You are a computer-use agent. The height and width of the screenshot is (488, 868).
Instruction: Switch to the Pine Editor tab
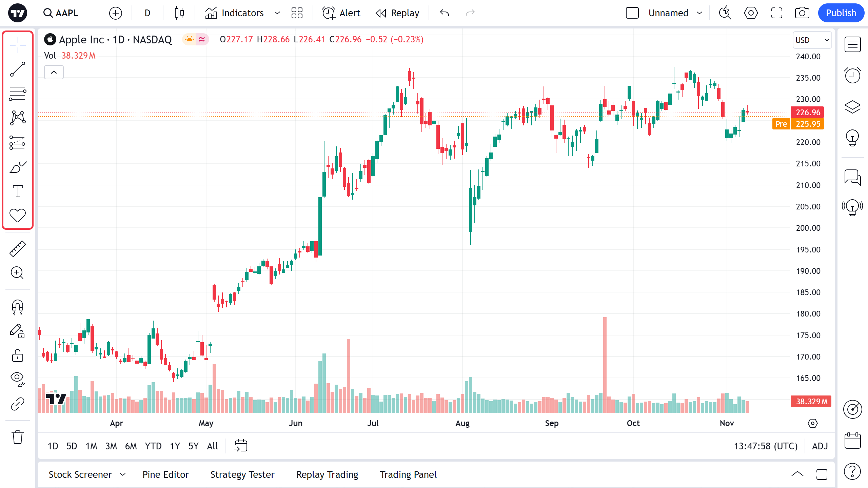click(165, 474)
